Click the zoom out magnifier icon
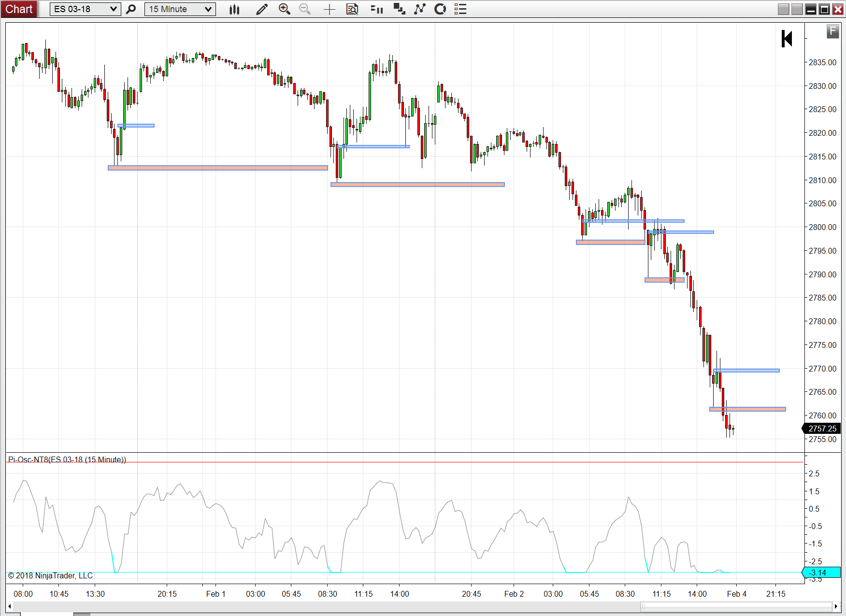 tap(305, 9)
